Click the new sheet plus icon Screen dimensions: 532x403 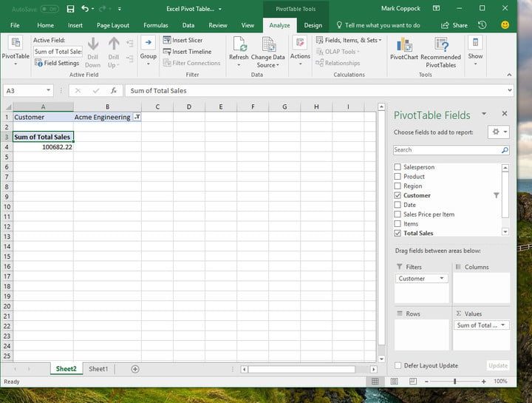point(135,369)
